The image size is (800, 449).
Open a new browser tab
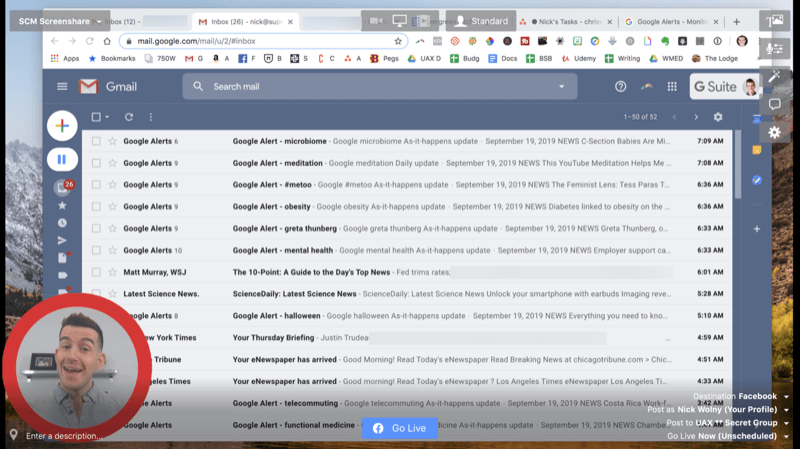coord(736,21)
